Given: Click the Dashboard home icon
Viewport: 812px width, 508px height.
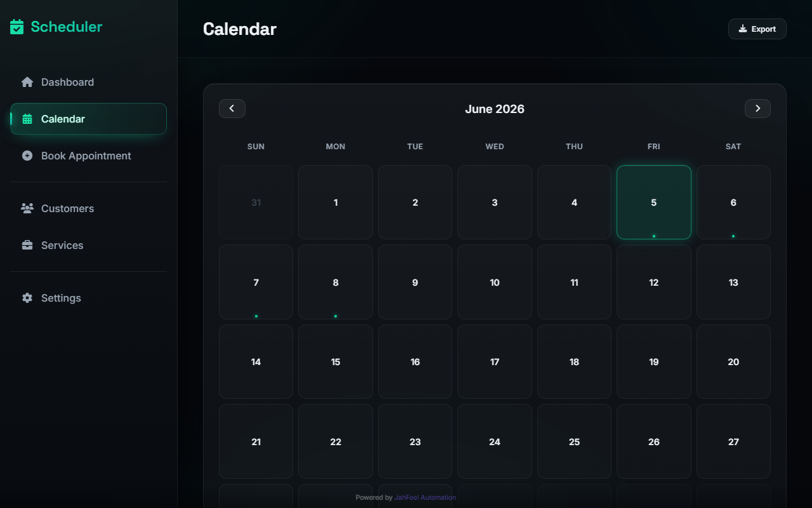Looking at the screenshot, I should click(27, 82).
